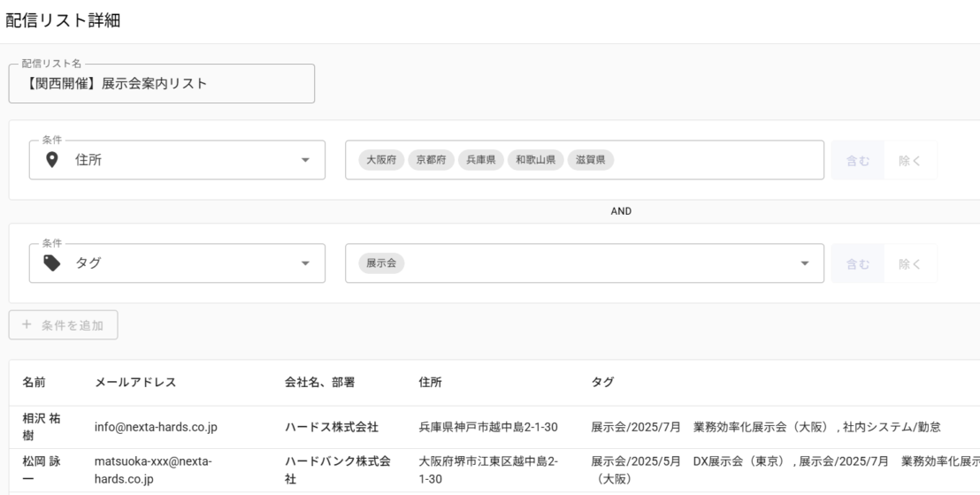Toggle 含む for the tag condition
980x495 pixels.
857,263
